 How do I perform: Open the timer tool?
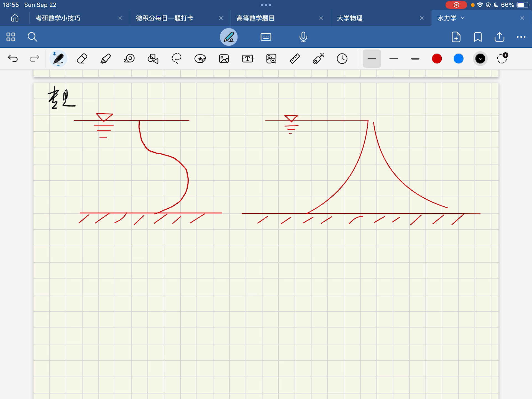(x=342, y=59)
